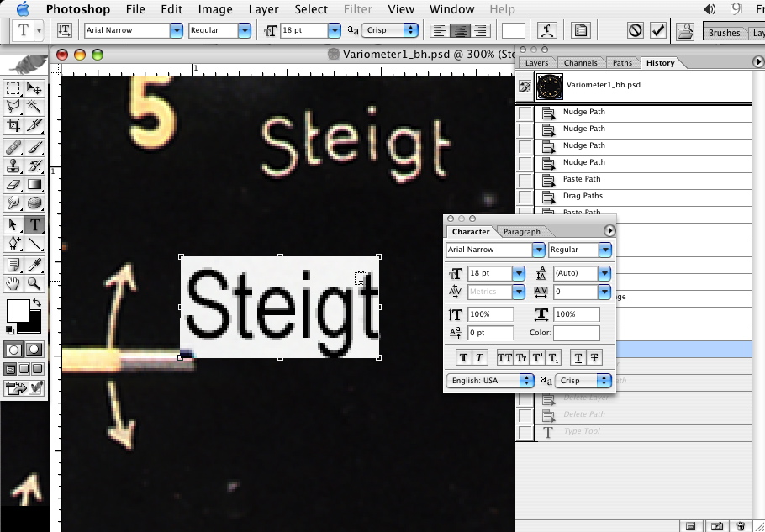Screen dimensions: 765x532
Task: Switch to the Paragraph tab
Action: 521,231
